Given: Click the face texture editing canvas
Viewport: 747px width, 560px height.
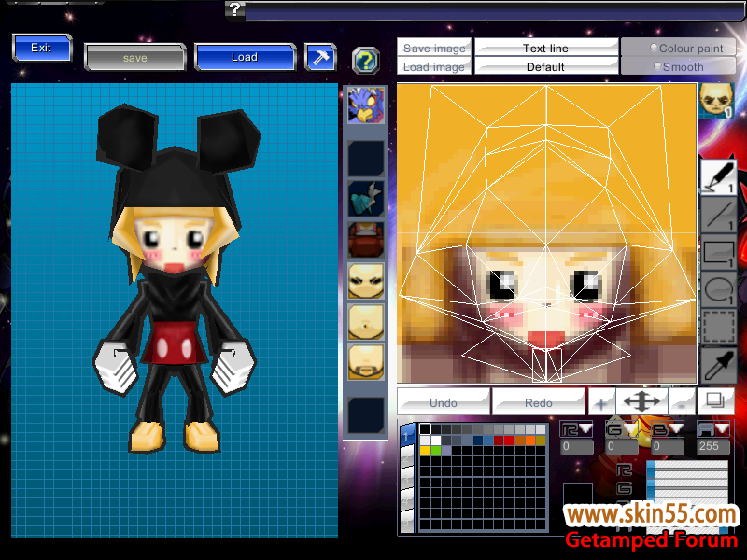Looking at the screenshot, I should 547,233.
